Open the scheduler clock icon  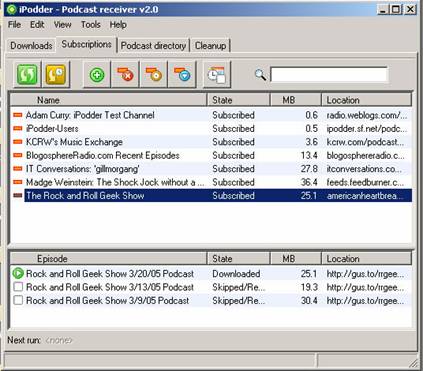tap(217, 75)
